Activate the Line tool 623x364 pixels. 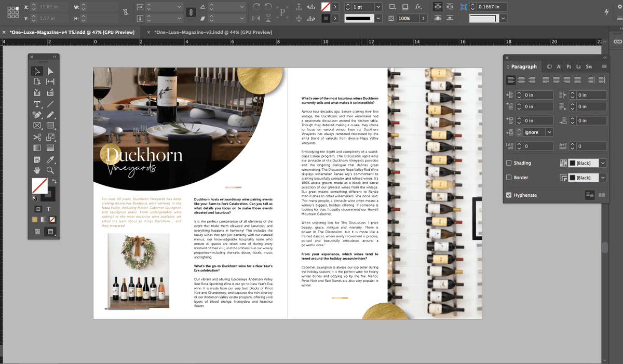click(x=50, y=104)
